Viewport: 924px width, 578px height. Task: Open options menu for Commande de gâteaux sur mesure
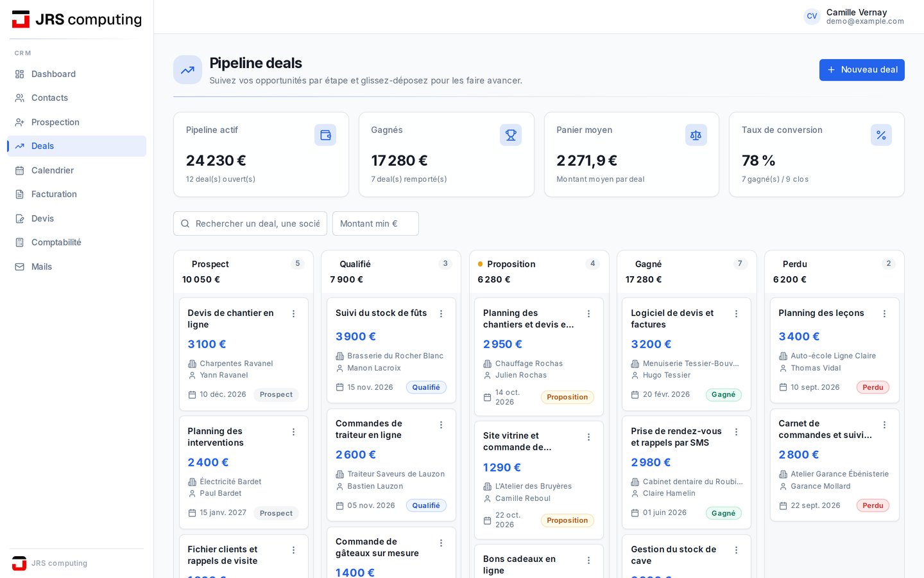[x=441, y=543]
